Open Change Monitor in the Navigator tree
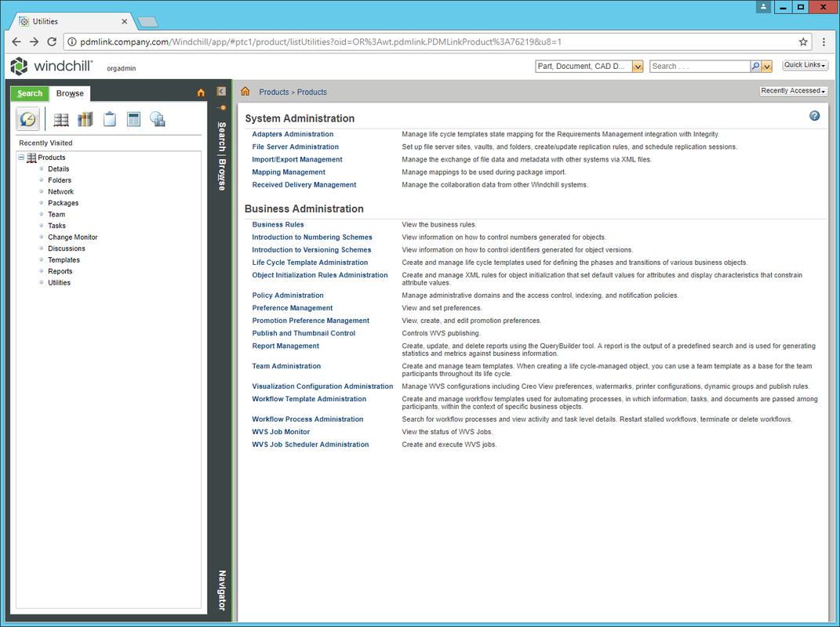This screenshot has height=627, width=840. click(73, 237)
